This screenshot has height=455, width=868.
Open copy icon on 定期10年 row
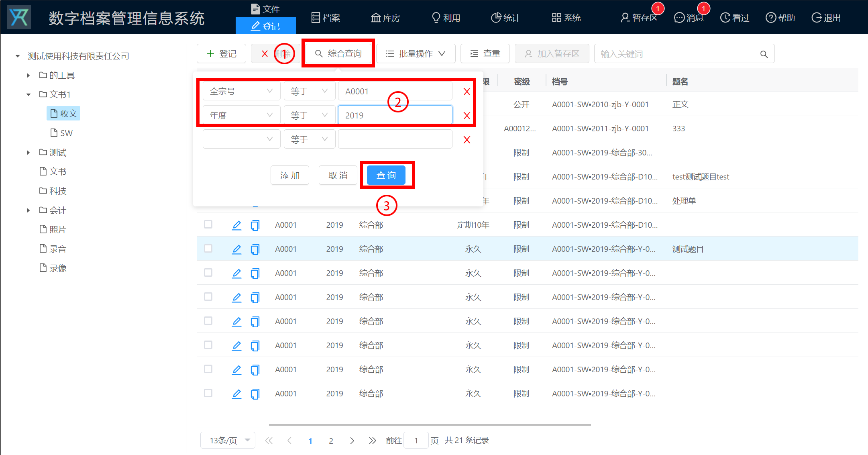click(x=255, y=225)
